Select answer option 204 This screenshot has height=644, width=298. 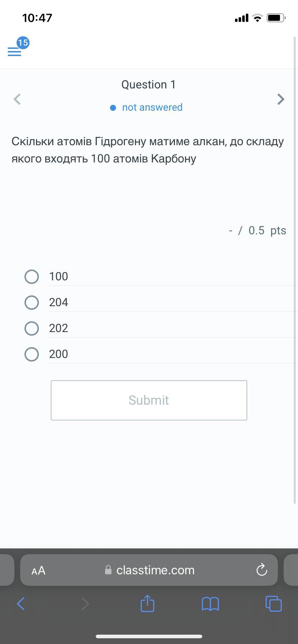click(32, 303)
